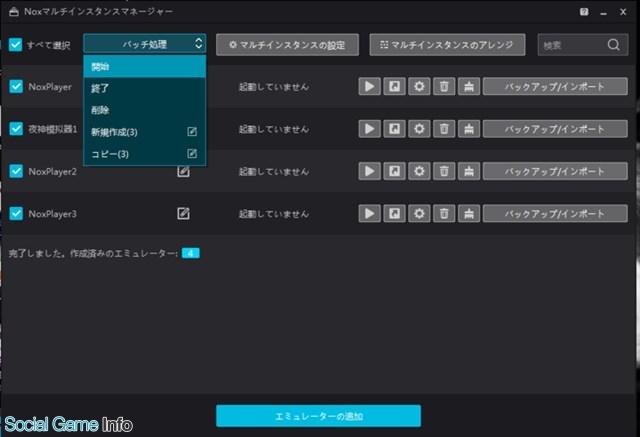640x437 pixels.
Task: Delete 夜神模拟器1 with trash icon
Action: [444, 129]
